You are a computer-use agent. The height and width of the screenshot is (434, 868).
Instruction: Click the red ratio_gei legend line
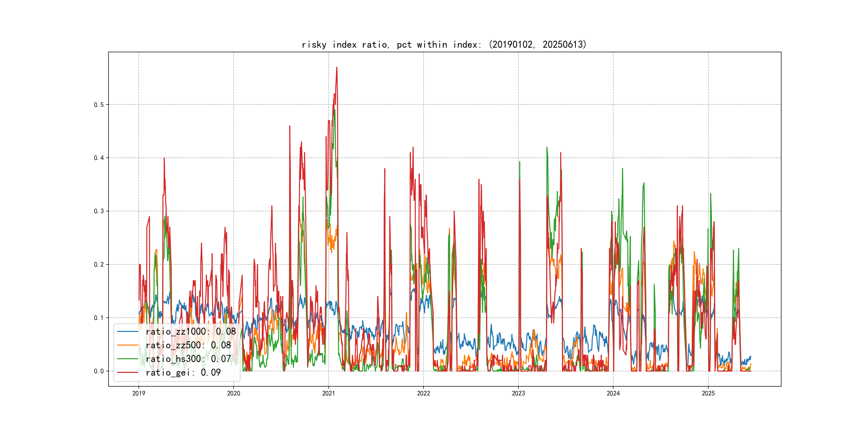(x=127, y=372)
